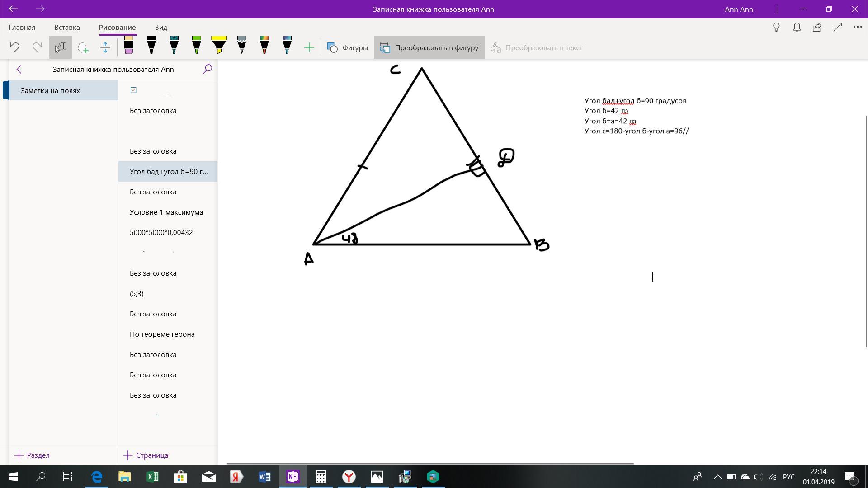Add a new page with Страница
The height and width of the screenshot is (488, 868).
pyautogui.click(x=146, y=455)
